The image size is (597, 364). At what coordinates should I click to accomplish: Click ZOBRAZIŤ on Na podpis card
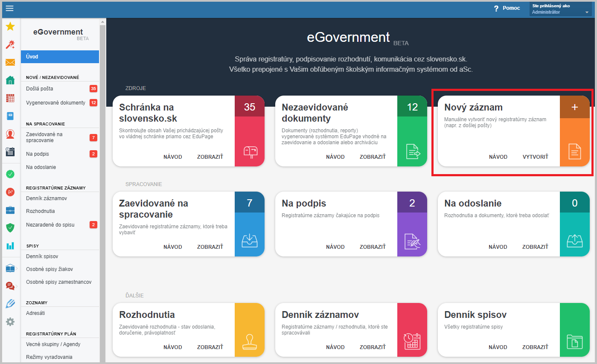click(x=373, y=247)
